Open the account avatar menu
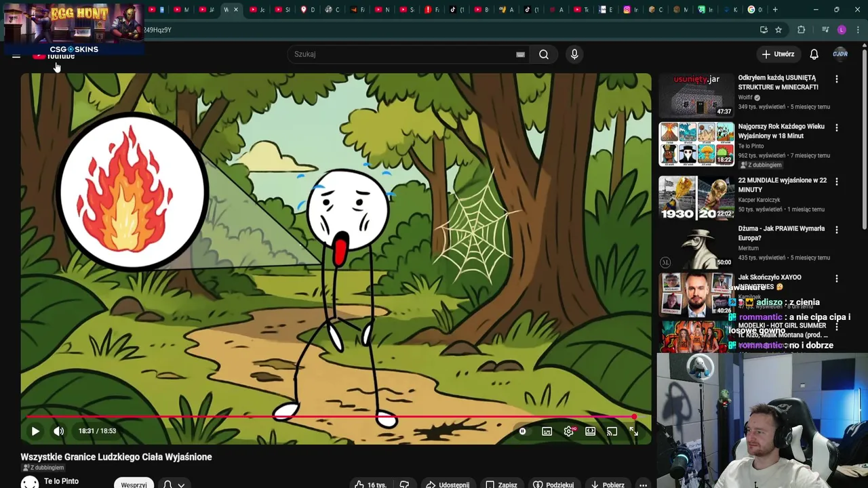The height and width of the screenshot is (488, 868). [840, 54]
